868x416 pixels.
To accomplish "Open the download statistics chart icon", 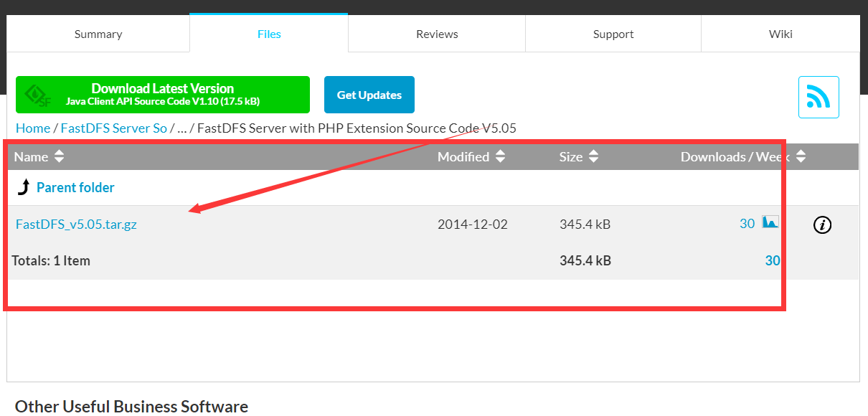I will [769, 222].
